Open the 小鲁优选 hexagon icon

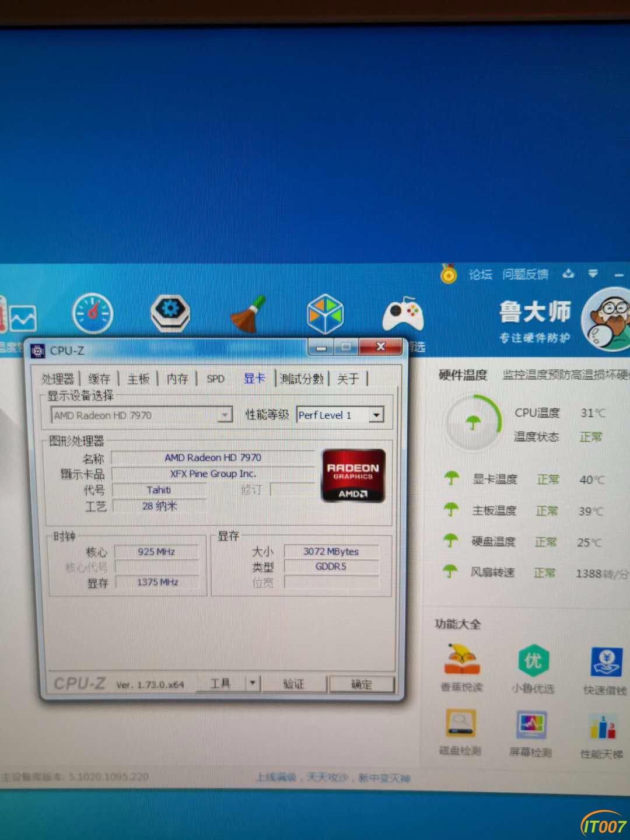point(533,661)
